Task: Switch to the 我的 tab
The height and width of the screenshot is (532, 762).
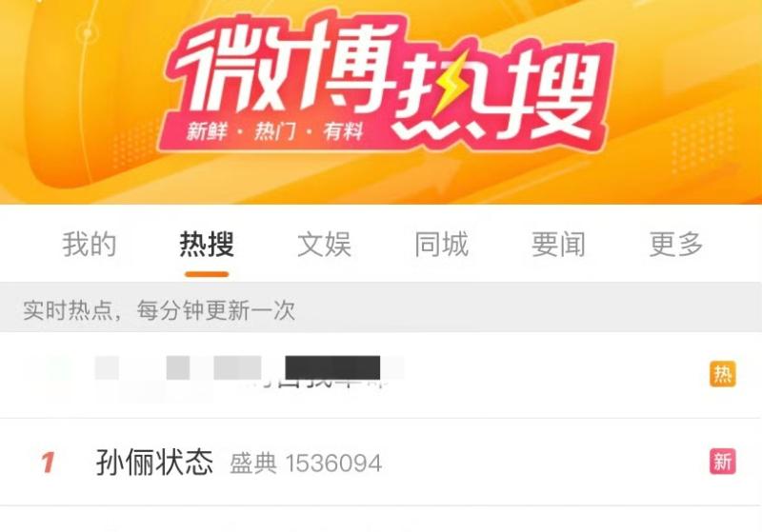Action: [89, 245]
